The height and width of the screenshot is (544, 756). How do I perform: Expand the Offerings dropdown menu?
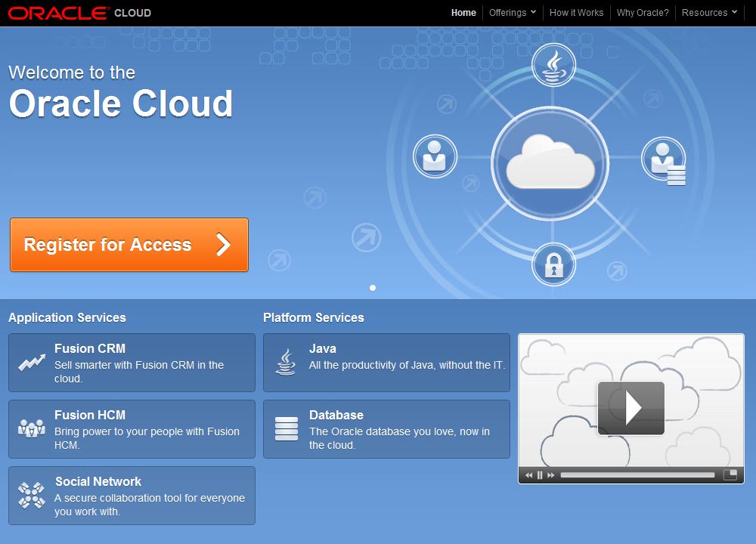(x=513, y=13)
